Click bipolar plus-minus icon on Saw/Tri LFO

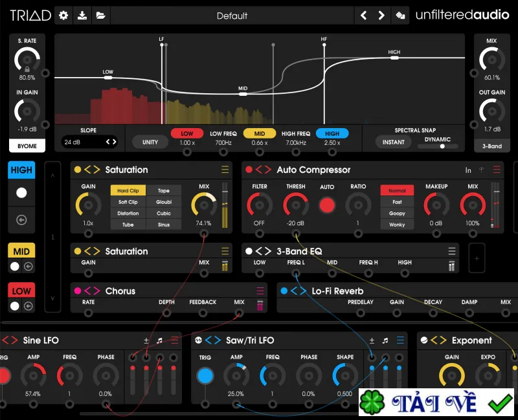pos(372,340)
